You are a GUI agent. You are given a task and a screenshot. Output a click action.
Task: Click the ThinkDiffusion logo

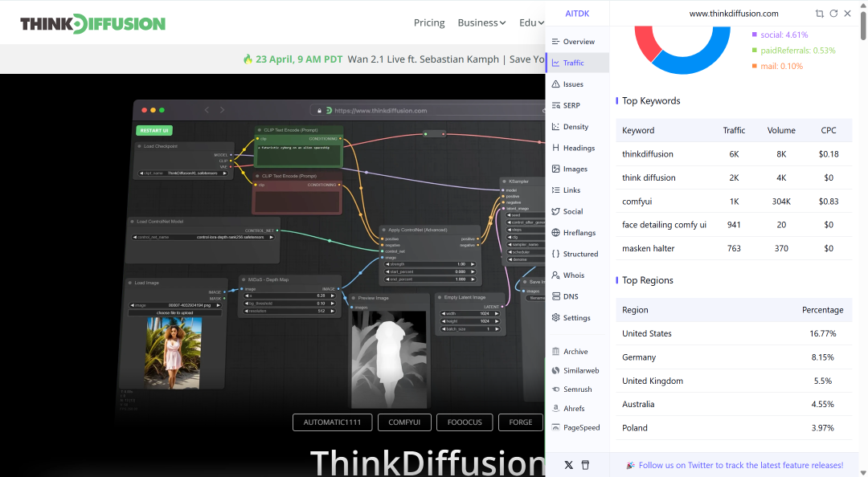pyautogui.click(x=92, y=24)
